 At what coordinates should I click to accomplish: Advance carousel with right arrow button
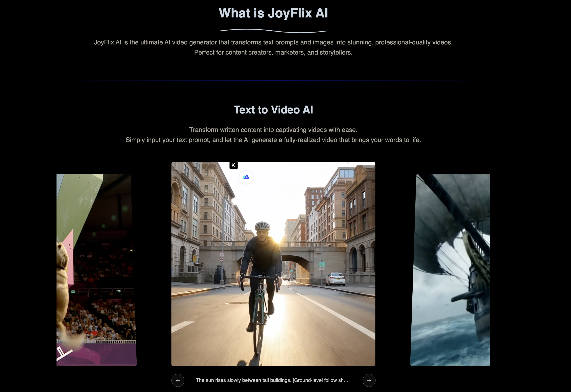pos(369,380)
